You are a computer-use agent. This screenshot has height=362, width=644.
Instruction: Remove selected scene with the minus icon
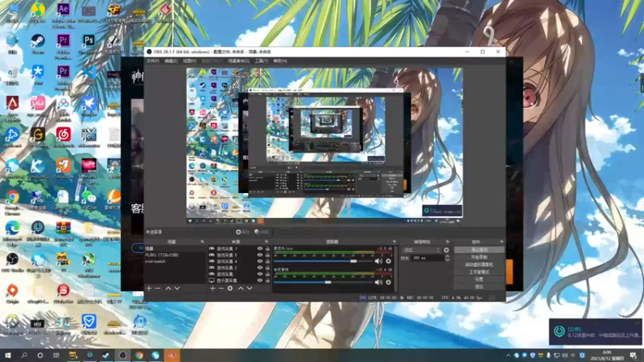point(158,289)
